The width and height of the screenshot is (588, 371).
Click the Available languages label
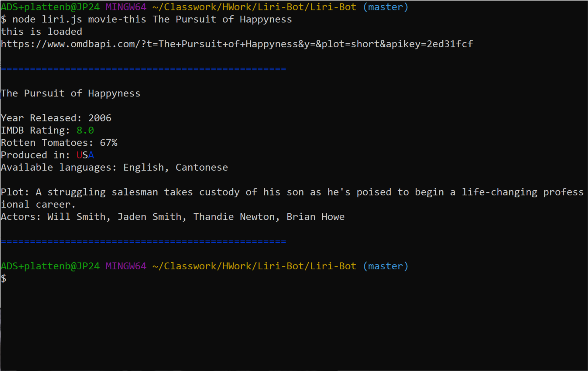[x=57, y=167]
